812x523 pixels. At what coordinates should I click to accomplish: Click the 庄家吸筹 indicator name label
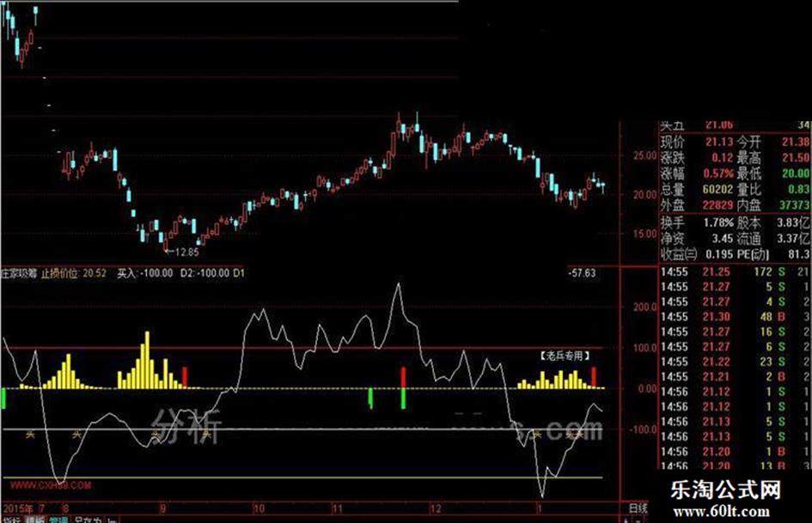[19, 273]
